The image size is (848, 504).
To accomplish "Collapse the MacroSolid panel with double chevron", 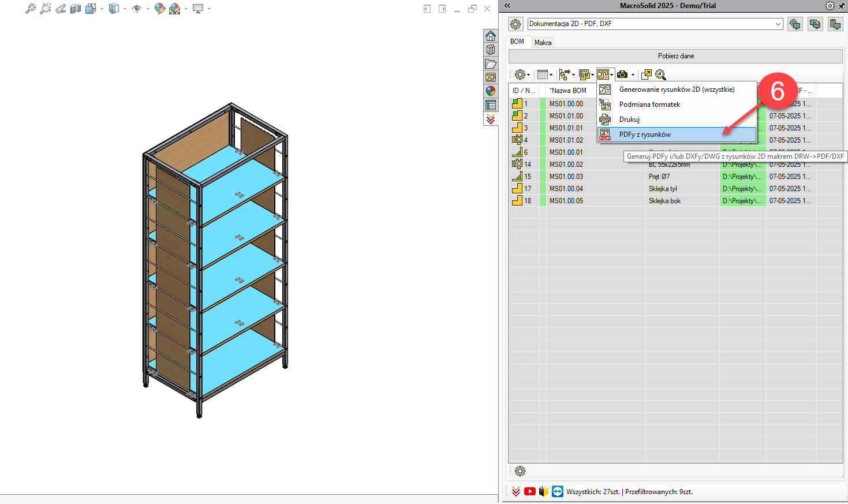I will click(507, 6).
